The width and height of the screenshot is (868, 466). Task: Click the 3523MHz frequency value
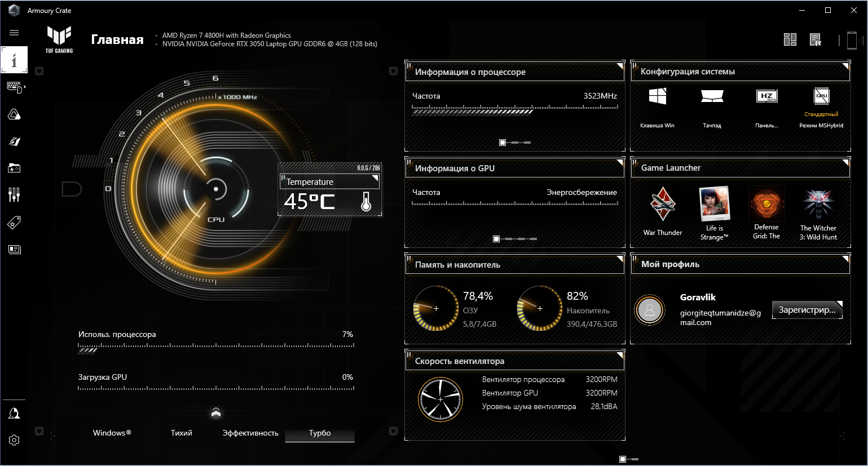(x=600, y=96)
